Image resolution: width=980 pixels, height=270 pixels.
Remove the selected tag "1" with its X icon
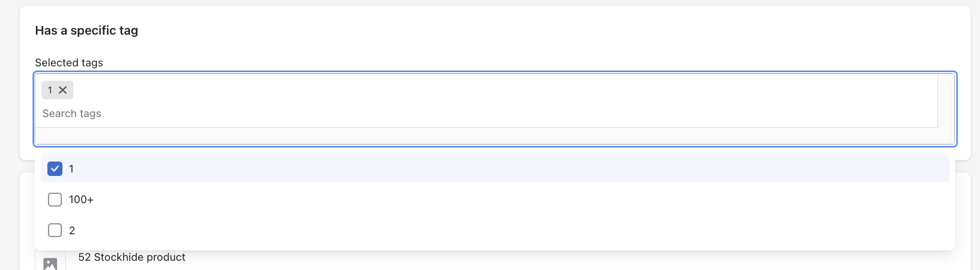[63, 90]
